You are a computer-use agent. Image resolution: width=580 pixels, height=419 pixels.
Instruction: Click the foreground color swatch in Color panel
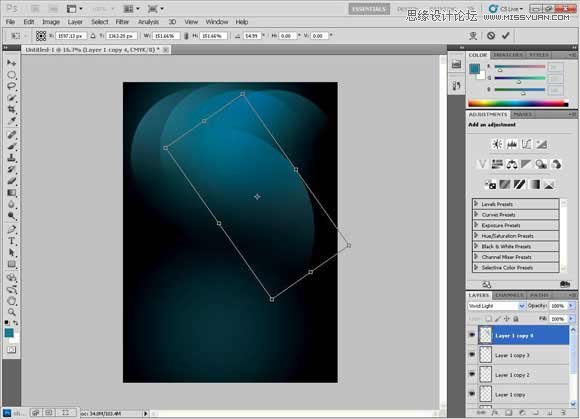coord(475,68)
